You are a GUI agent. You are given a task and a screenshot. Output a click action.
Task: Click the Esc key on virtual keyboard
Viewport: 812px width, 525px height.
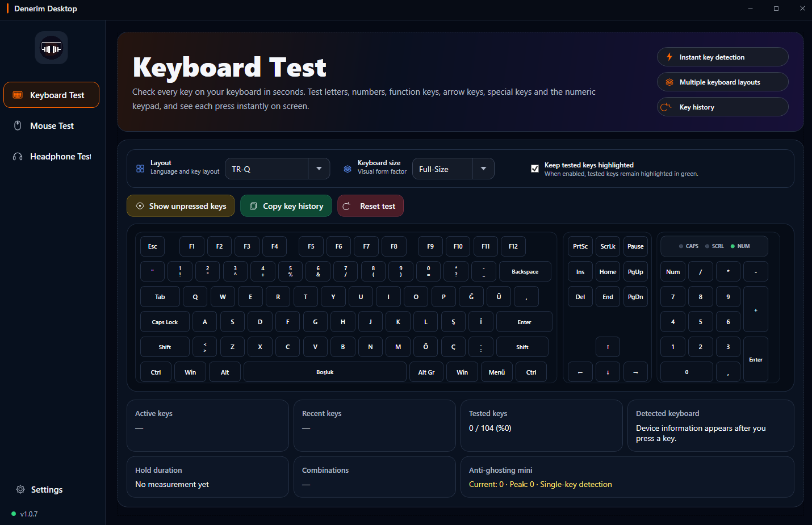coord(152,246)
